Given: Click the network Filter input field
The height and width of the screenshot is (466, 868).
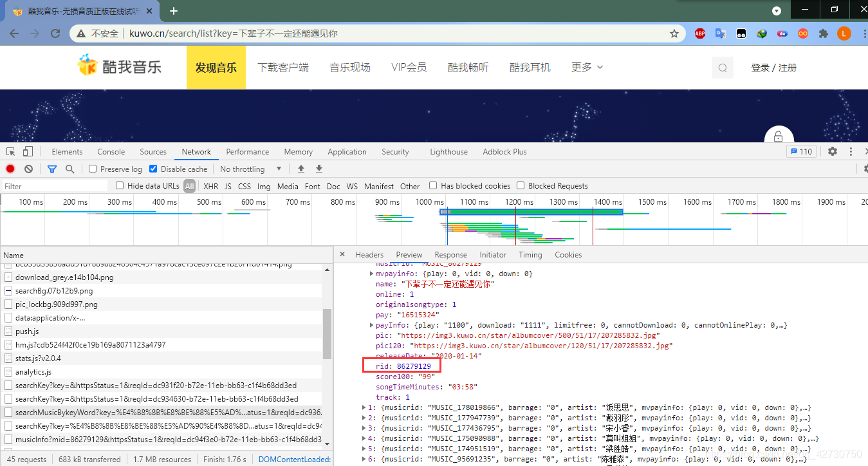Looking at the screenshot, I should 55,186.
